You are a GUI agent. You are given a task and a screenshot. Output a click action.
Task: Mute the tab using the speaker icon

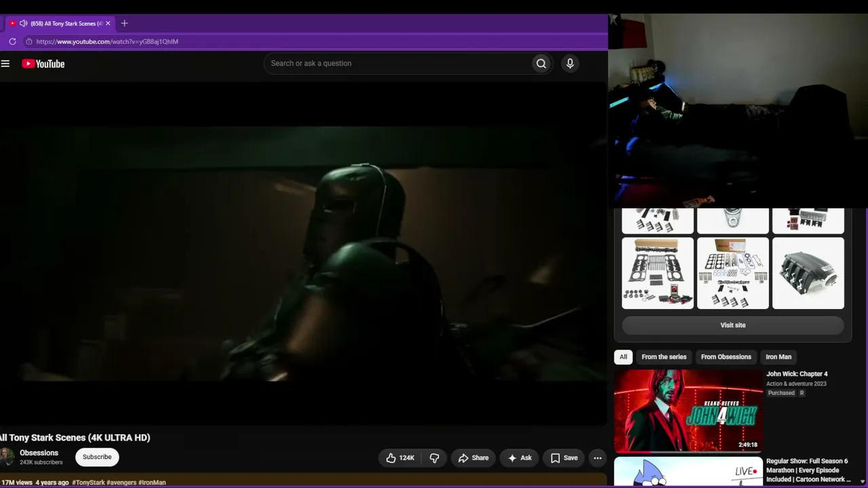(24, 23)
